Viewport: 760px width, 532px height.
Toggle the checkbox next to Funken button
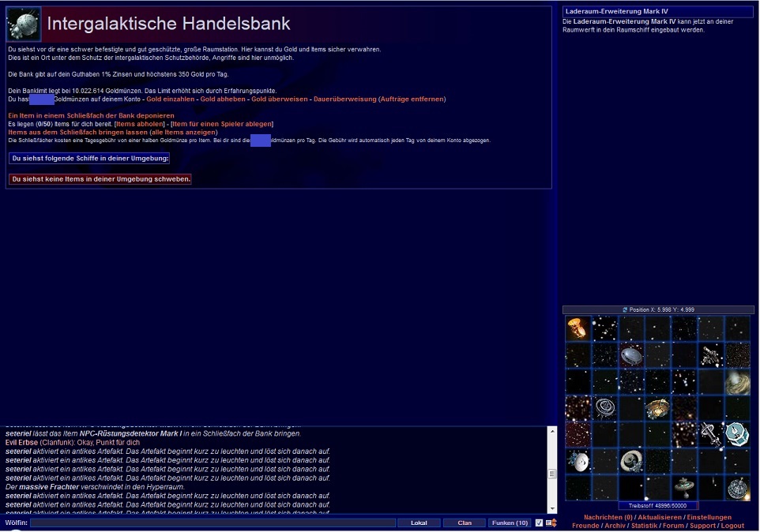tap(539, 523)
